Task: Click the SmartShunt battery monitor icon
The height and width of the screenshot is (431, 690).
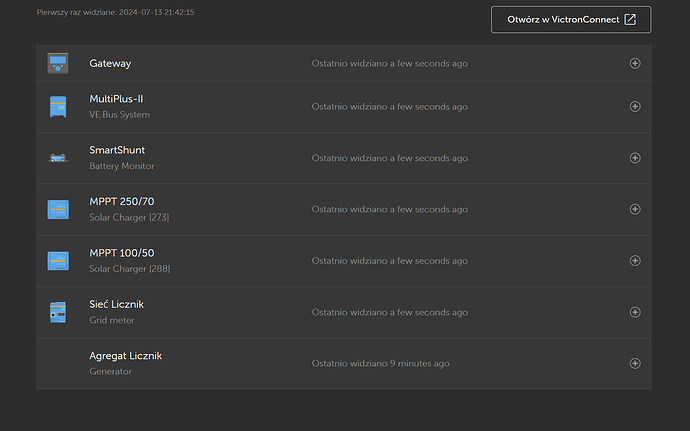Action: click(58, 157)
